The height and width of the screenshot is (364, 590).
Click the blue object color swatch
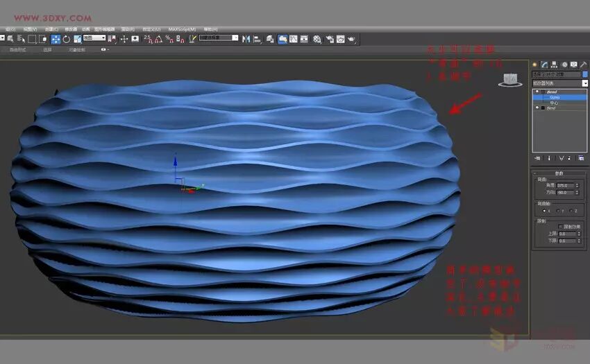pyautogui.click(x=585, y=74)
